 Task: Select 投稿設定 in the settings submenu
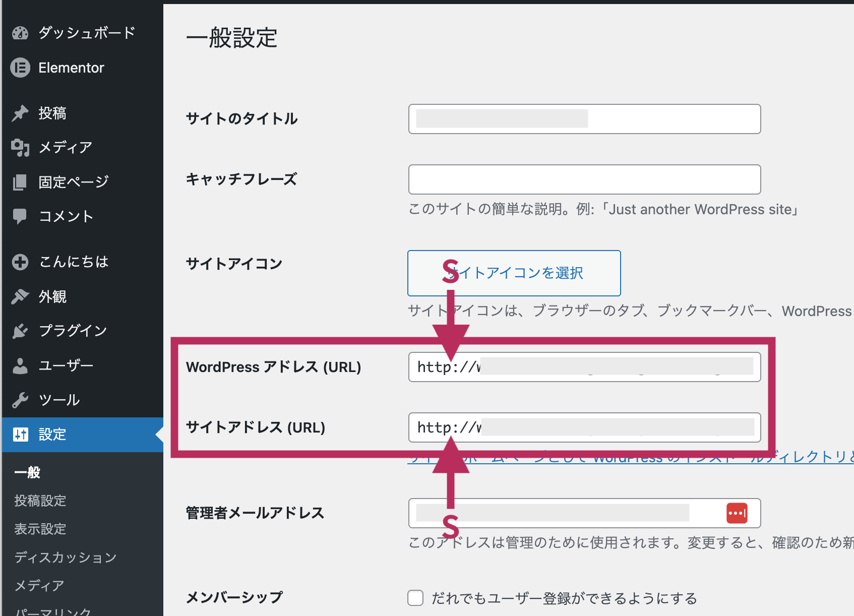[40, 501]
